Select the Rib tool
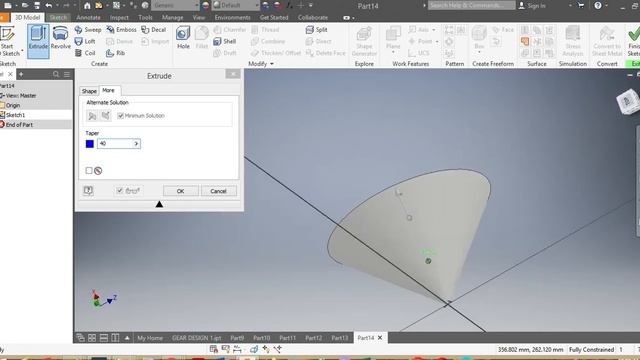This screenshot has height=360, width=640. click(x=116, y=53)
